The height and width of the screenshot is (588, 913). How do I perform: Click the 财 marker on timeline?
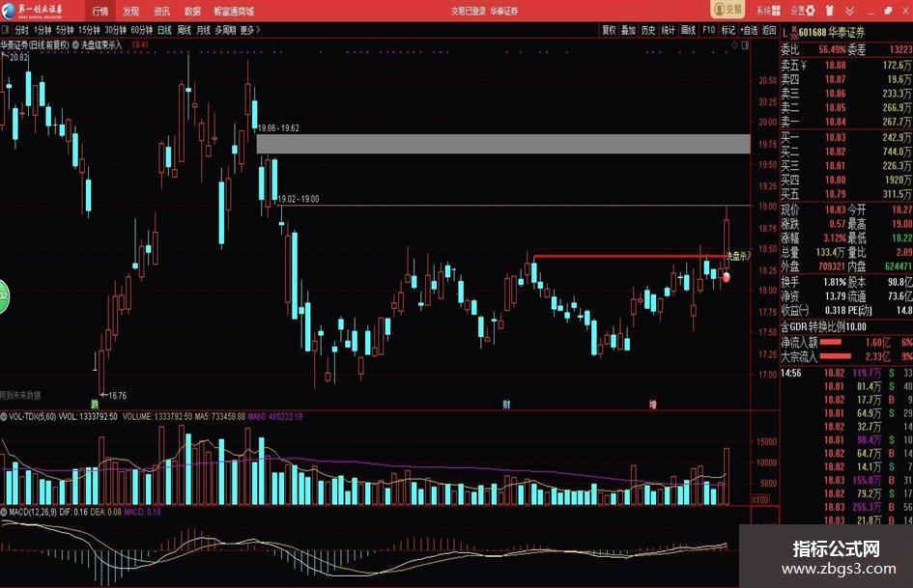click(x=506, y=404)
